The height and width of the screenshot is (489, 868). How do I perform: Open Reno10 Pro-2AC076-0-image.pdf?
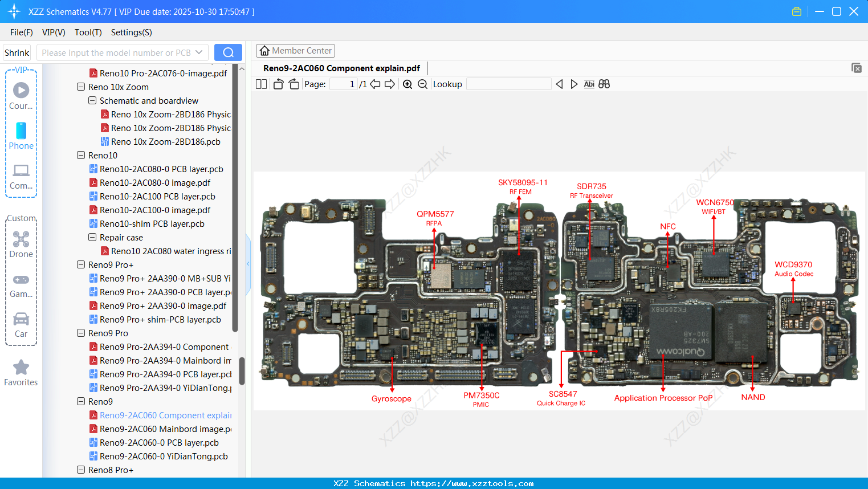[158, 74]
